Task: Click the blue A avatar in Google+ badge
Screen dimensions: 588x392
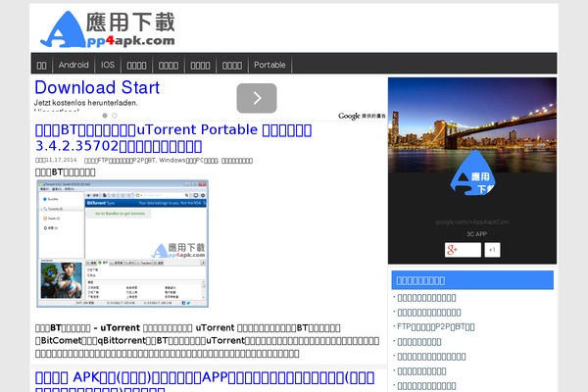Action: (472, 173)
